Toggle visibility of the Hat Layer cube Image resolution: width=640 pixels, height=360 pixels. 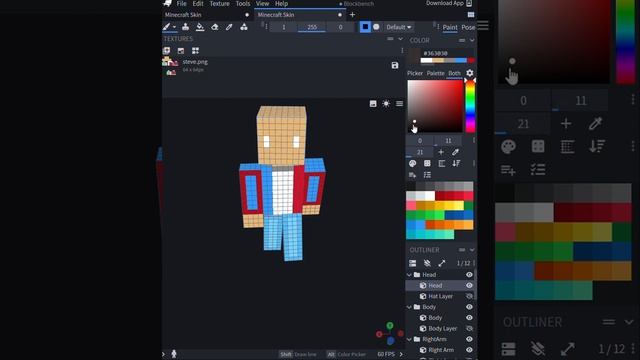(469, 296)
